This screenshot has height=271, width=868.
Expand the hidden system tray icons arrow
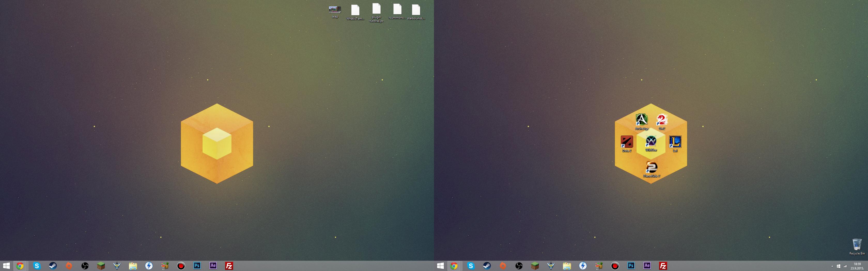pos(832,266)
